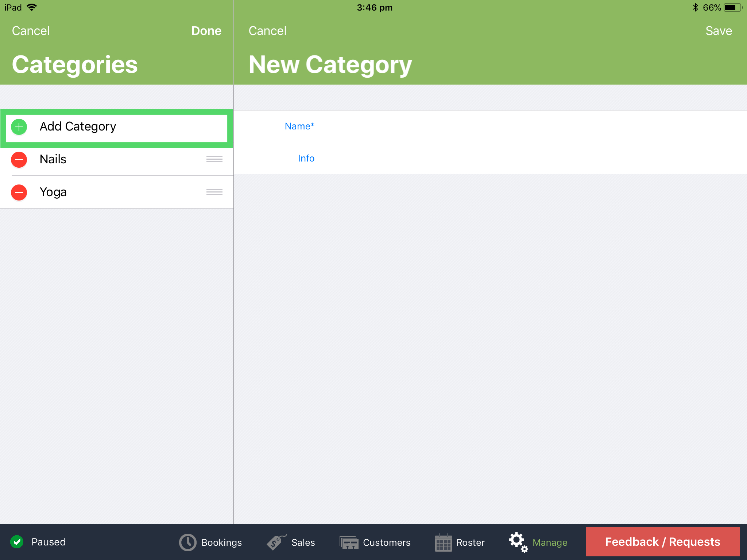Image resolution: width=747 pixels, height=560 pixels.
Task: Select the Manage tab label
Action: coord(550,542)
